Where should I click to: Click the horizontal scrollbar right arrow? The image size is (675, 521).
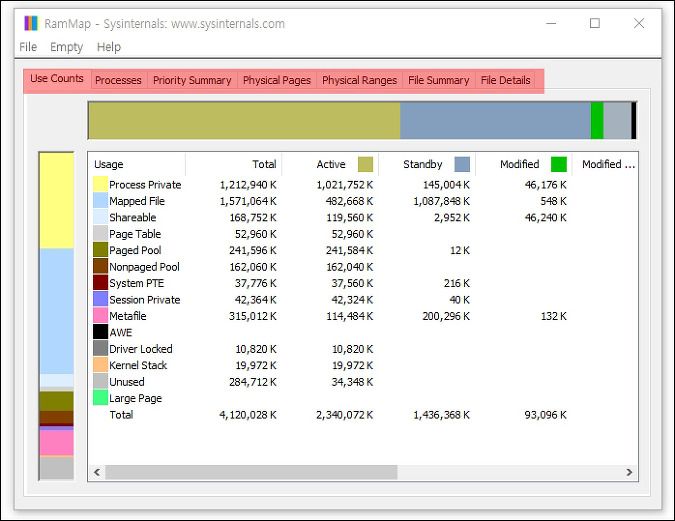click(x=629, y=472)
